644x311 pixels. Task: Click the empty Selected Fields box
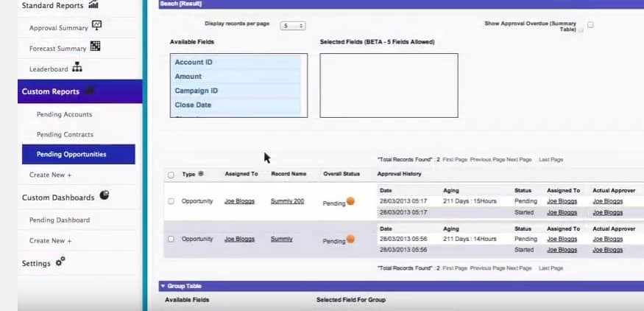(x=389, y=85)
